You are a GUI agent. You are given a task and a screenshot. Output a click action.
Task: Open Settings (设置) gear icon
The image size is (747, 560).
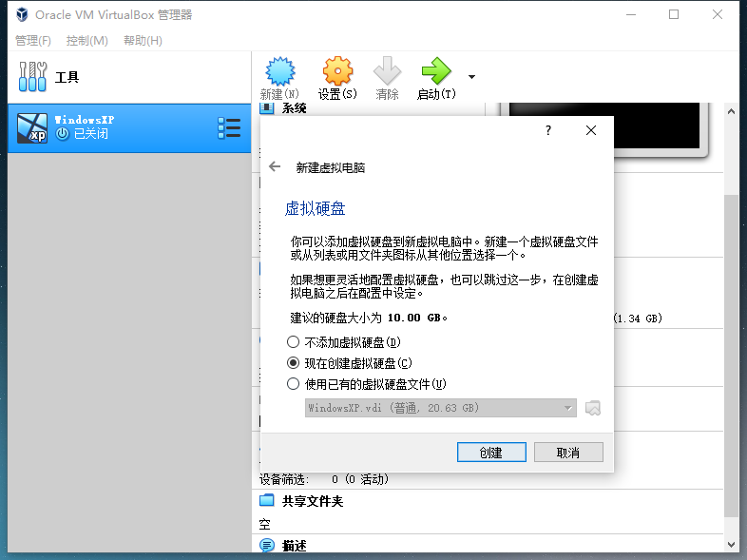tap(337, 71)
